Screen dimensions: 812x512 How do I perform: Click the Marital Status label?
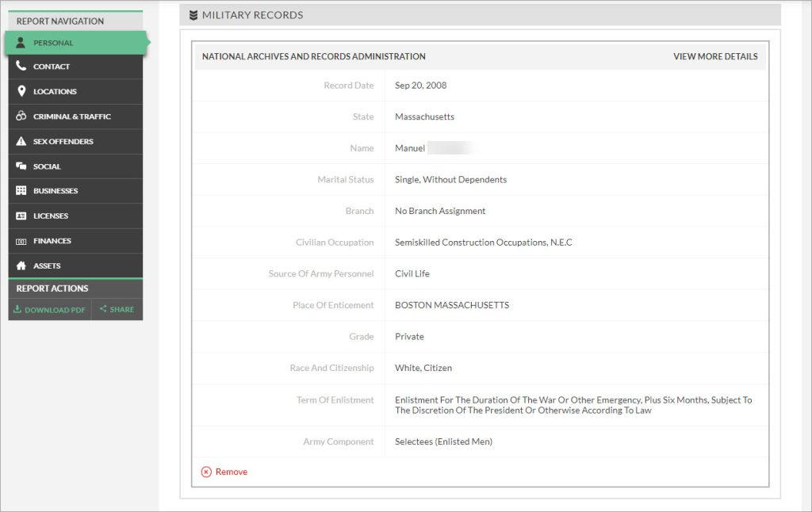tap(346, 180)
